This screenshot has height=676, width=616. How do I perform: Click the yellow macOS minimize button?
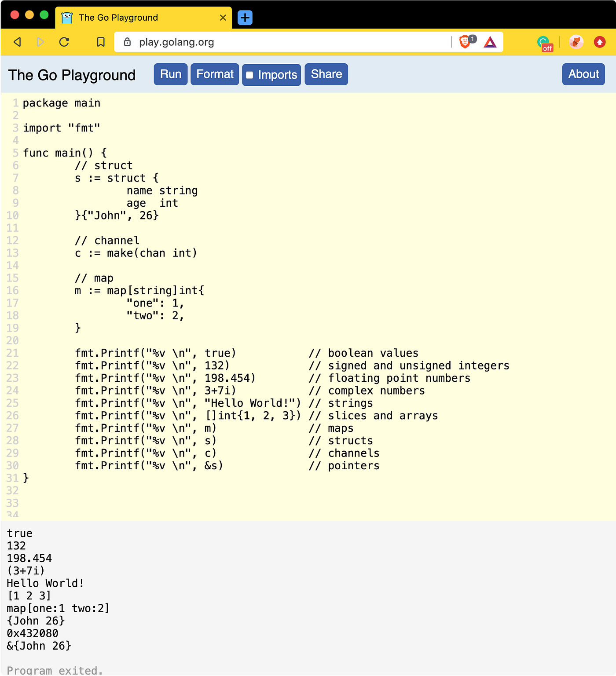[x=29, y=15]
